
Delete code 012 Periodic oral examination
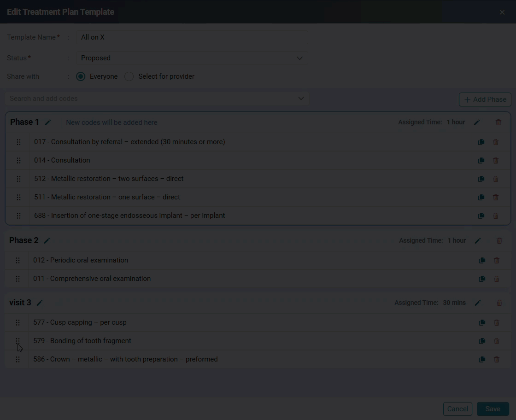[x=497, y=261]
